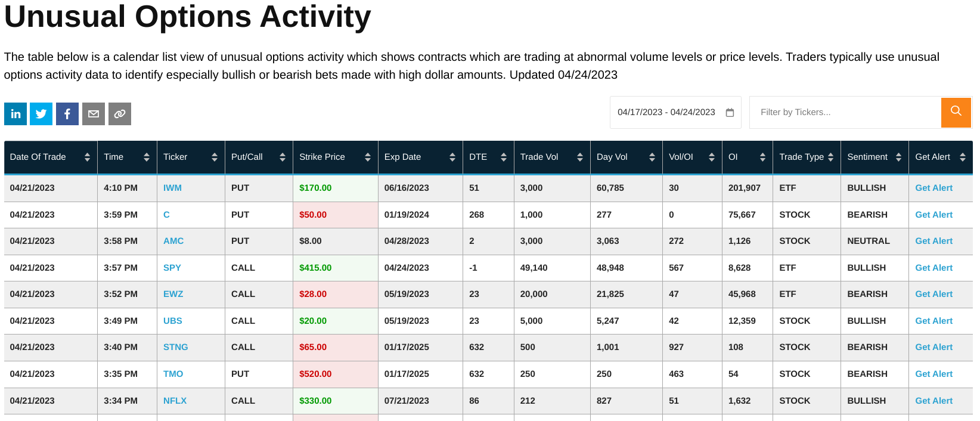Open the NFLX ticker link
Screen dimensions: 980x421
tap(175, 401)
